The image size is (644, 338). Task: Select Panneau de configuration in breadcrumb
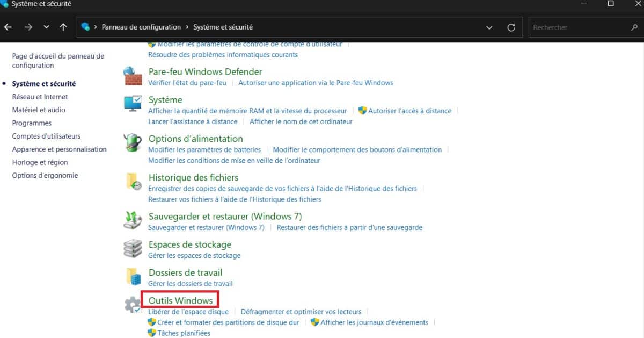pyautogui.click(x=141, y=27)
